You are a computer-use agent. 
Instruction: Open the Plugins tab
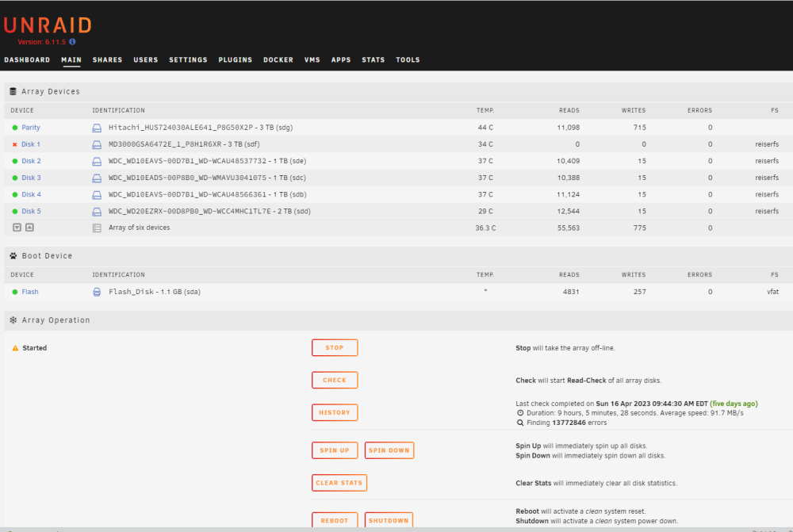tap(236, 59)
